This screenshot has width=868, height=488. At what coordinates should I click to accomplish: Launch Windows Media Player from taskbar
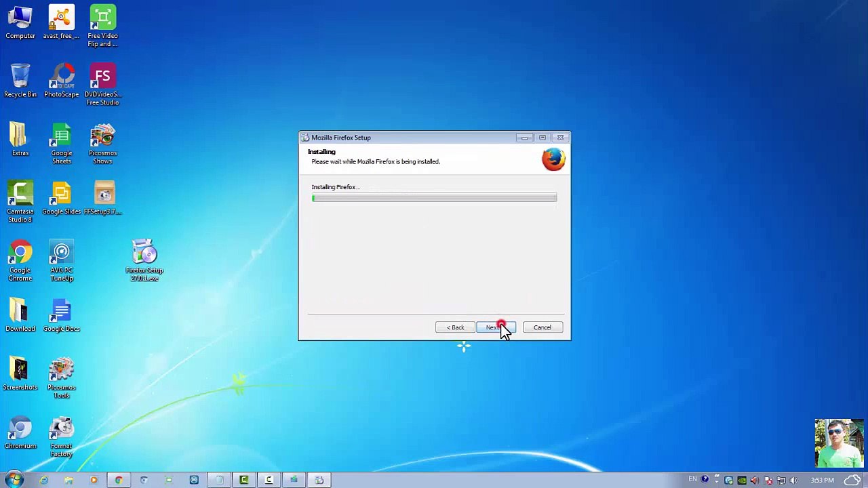coord(94,481)
